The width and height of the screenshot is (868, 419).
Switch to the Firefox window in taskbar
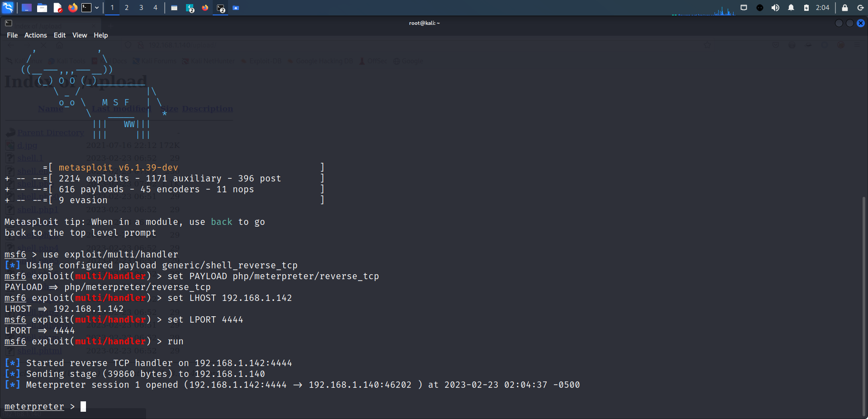(205, 8)
